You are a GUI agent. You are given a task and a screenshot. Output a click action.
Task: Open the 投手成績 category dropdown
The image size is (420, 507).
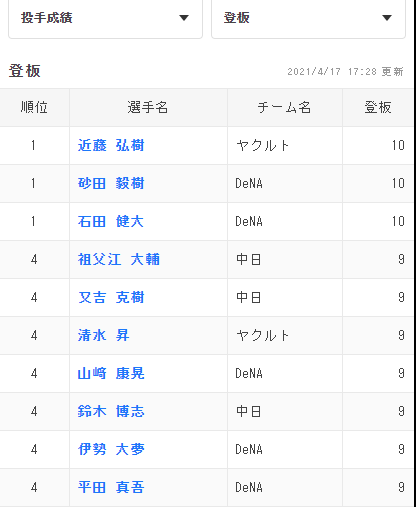(x=105, y=18)
